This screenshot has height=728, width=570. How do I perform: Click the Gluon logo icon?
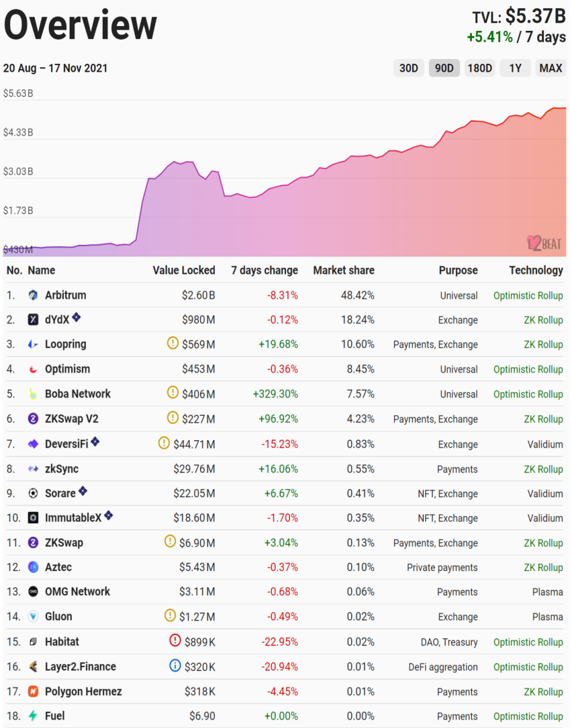[33, 617]
